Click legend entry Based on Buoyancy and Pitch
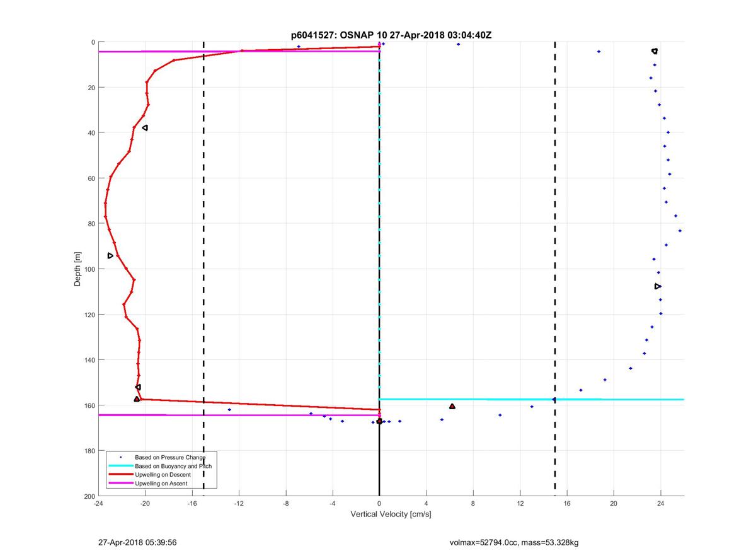Viewport: 756px width, 558px height. point(173,465)
